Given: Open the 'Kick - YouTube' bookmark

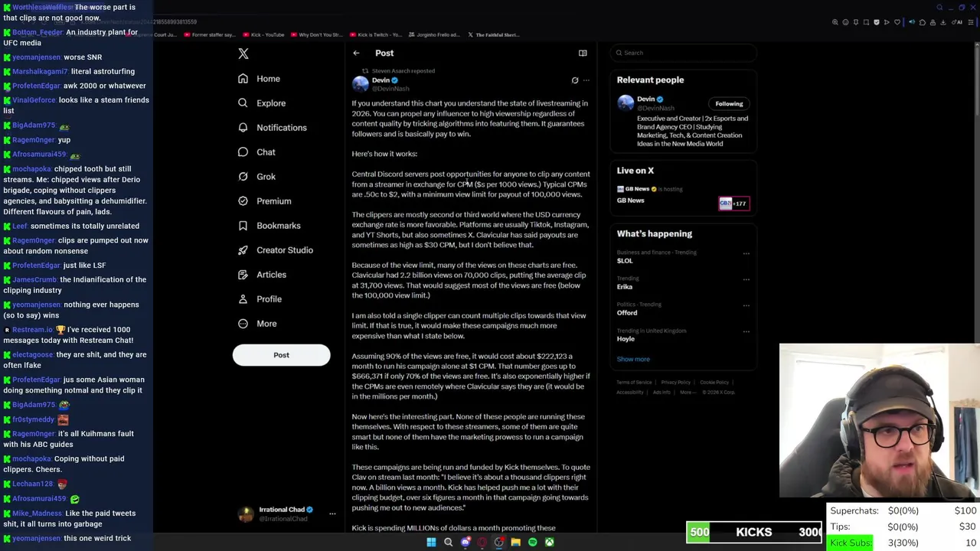Looking at the screenshot, I should 264,34.
